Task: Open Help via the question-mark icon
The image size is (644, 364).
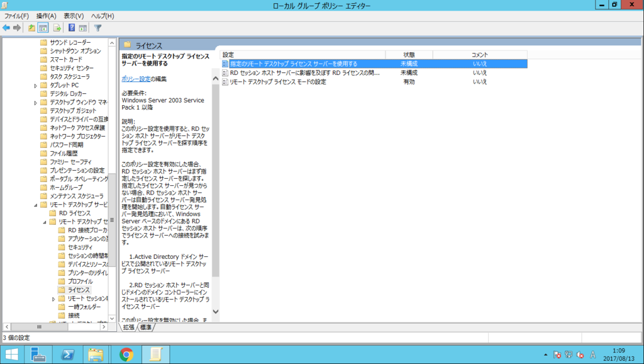Action: [x=72, y=28]
